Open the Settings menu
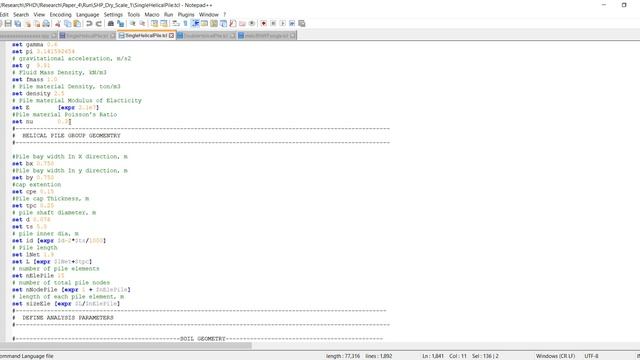 tap(113, 15)
